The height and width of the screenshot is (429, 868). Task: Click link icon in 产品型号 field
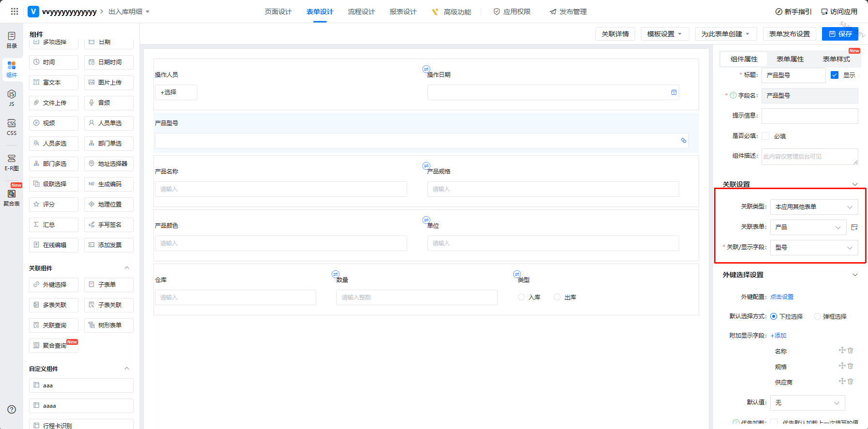click(684, 141)
